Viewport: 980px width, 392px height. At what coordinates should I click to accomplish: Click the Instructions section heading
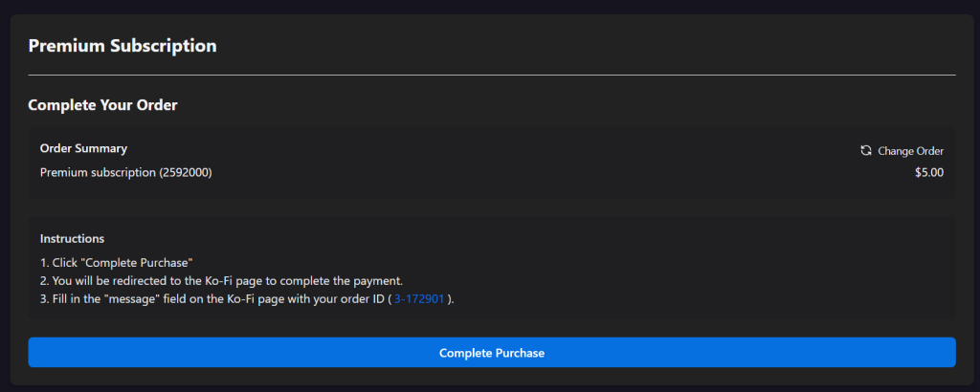72,238
